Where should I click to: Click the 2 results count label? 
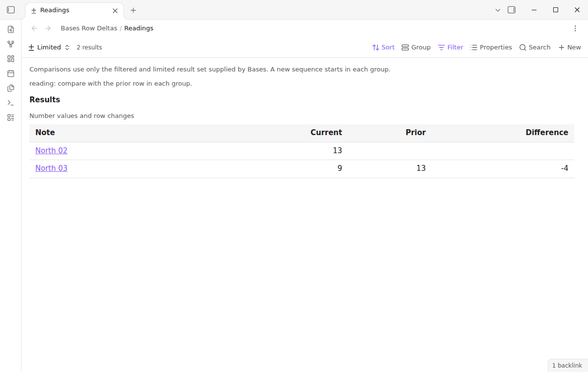pyautogui.click(x=89, y=47)
